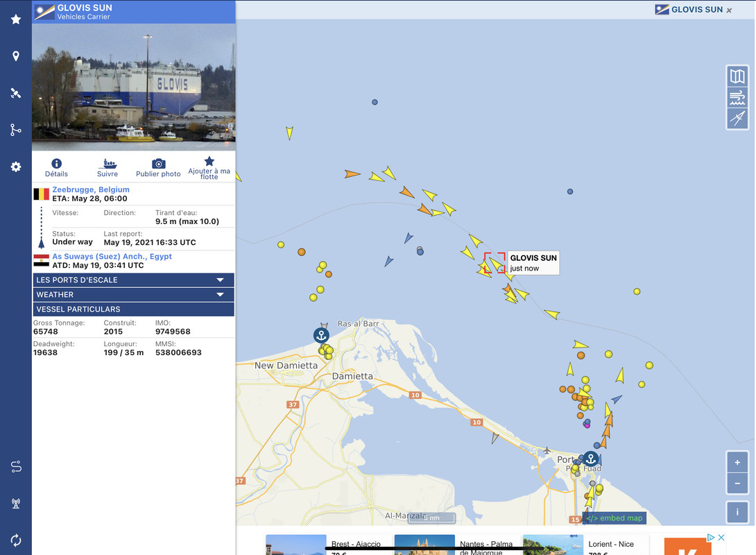Click the route planner icon near sidebar bottom
The height and width of the screenshot is (555, 756).
click(16, 467)
